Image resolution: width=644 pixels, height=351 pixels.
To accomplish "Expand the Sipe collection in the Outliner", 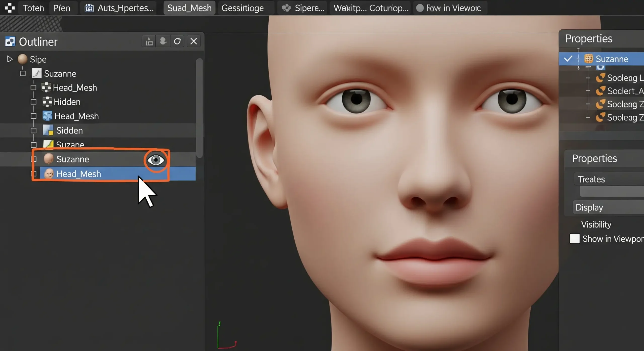I will [x=10, y=59].
